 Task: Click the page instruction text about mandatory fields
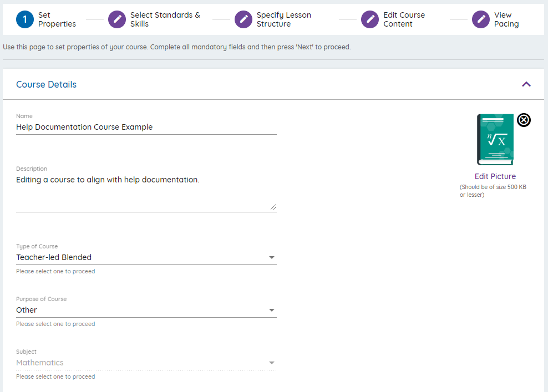point(177,47)
